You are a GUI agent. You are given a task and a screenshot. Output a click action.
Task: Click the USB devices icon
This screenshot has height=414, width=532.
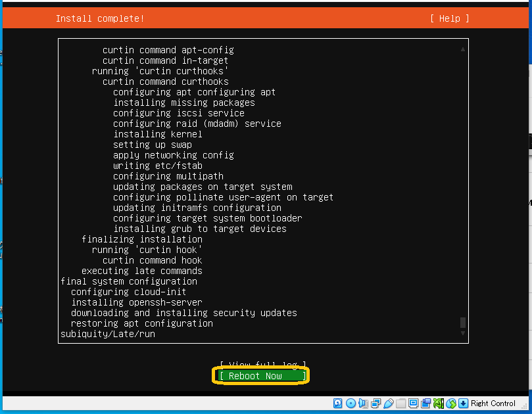[388, 403]
